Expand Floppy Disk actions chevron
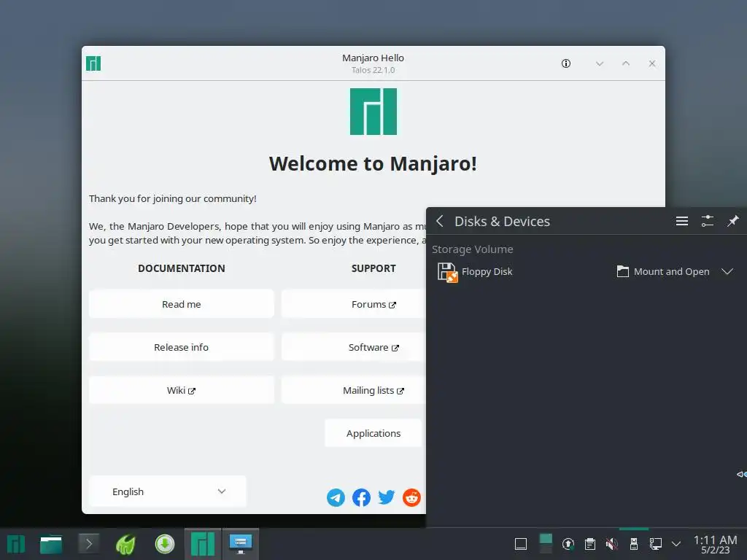 pos(727,271)
